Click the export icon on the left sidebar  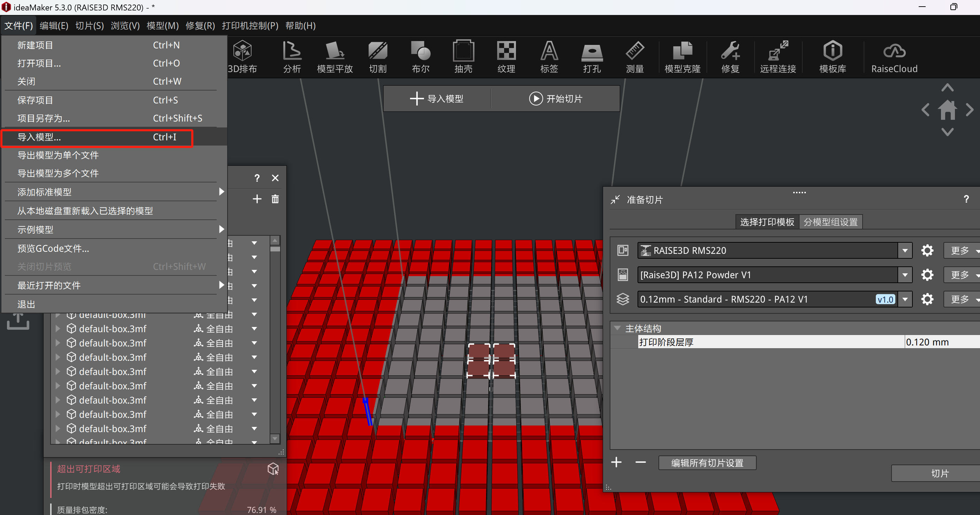(x=18, y=321)
